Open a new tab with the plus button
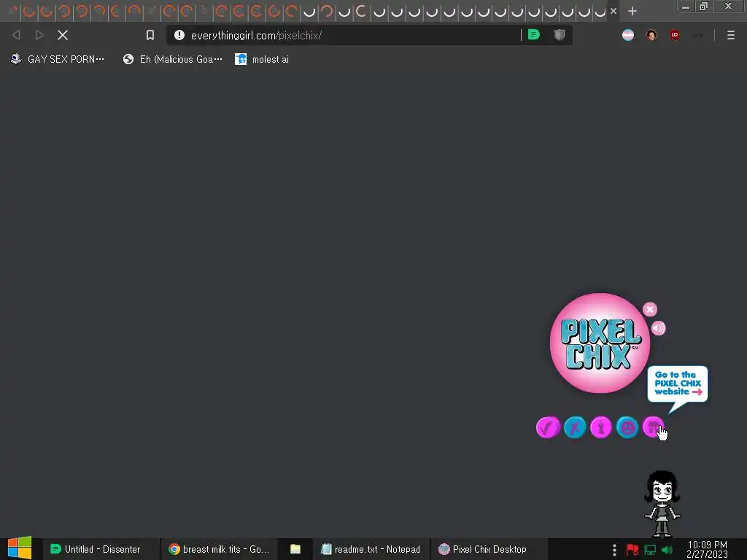Viewport: 747px width, 560px height. coord(632,11)
